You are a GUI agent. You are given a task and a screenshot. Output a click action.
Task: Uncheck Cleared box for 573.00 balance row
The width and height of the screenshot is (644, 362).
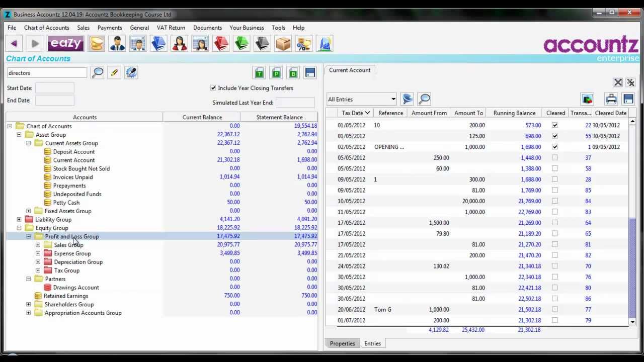point(555,125)
